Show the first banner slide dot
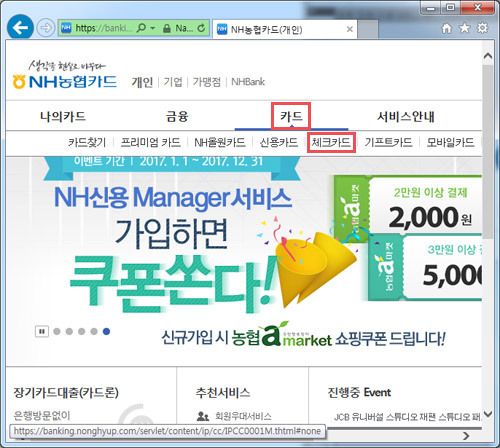Screen dimensions: 500x448 (57, 331)
